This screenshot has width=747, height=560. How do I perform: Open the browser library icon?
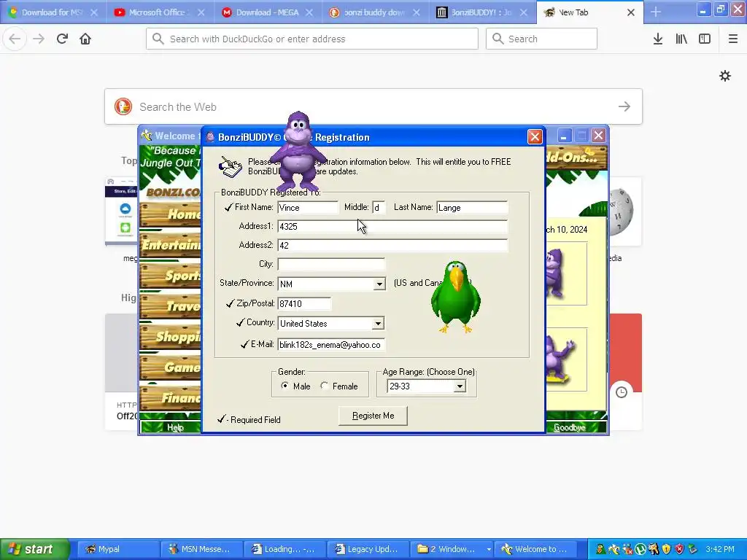coord(681,39)
